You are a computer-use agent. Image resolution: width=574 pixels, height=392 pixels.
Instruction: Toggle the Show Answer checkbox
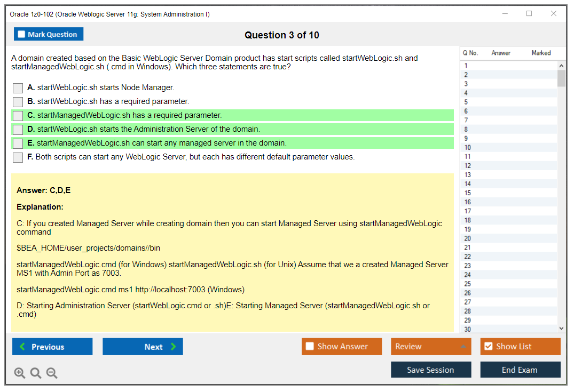pyautogui.click(x=310, y=346)
